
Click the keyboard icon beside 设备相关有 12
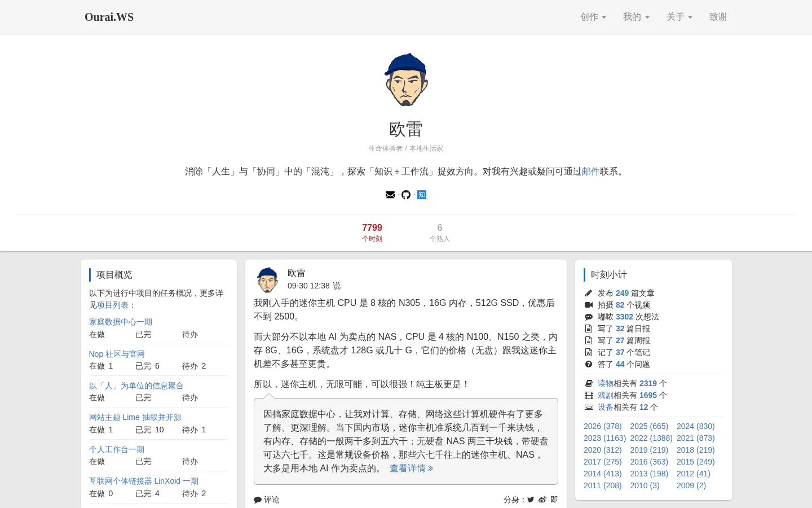pyautogui.click(x=589, y=407)
